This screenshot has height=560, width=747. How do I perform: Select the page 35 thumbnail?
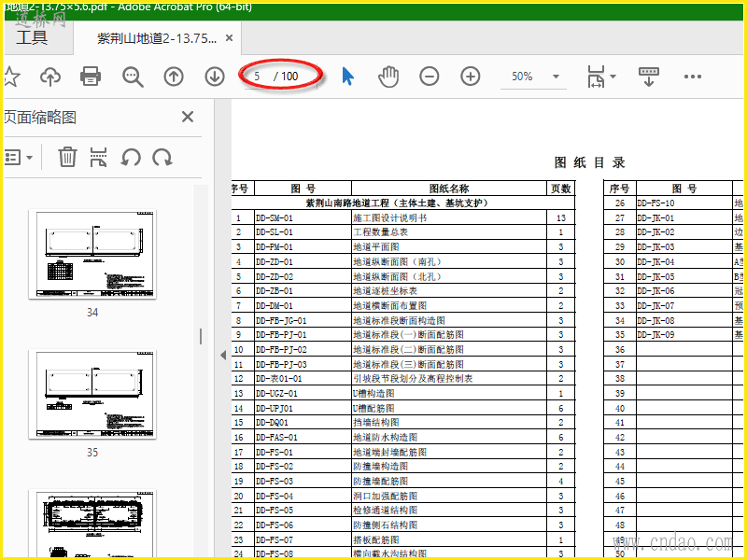92,396
